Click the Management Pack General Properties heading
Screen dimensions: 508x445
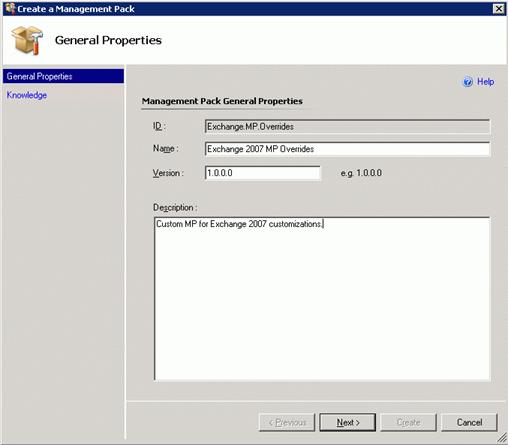click(x=222, y=101)
